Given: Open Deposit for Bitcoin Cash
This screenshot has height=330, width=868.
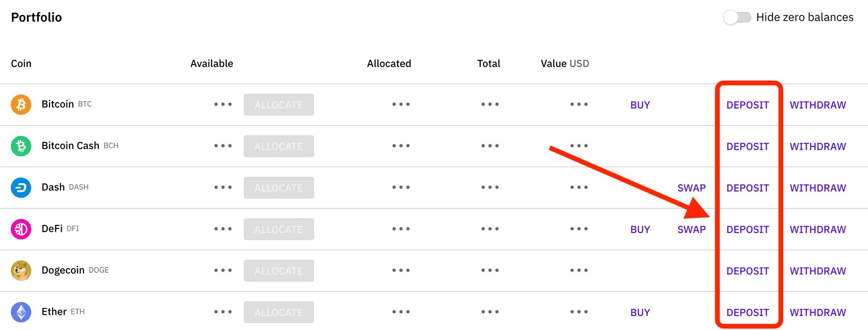Looking at the screenshot, I should pyautogui.click(x=747, y=147).
